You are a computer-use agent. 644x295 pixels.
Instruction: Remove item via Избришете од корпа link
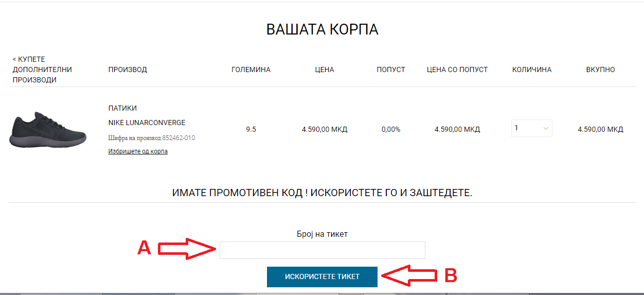point(138,151)
